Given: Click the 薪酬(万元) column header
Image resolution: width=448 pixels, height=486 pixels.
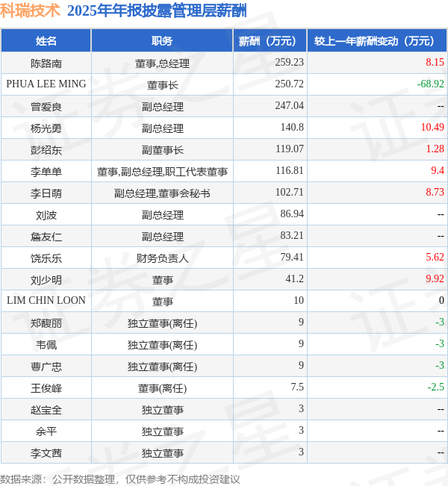Looking at the screenshot, I should click(270, 41).
